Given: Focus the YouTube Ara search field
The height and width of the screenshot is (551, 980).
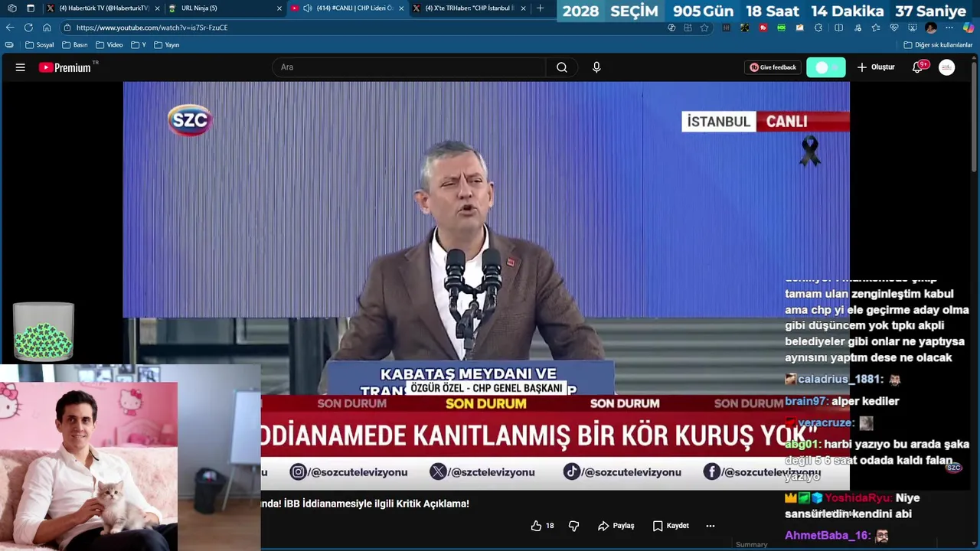Looking at the screenshot, I should tap(410, 67).
